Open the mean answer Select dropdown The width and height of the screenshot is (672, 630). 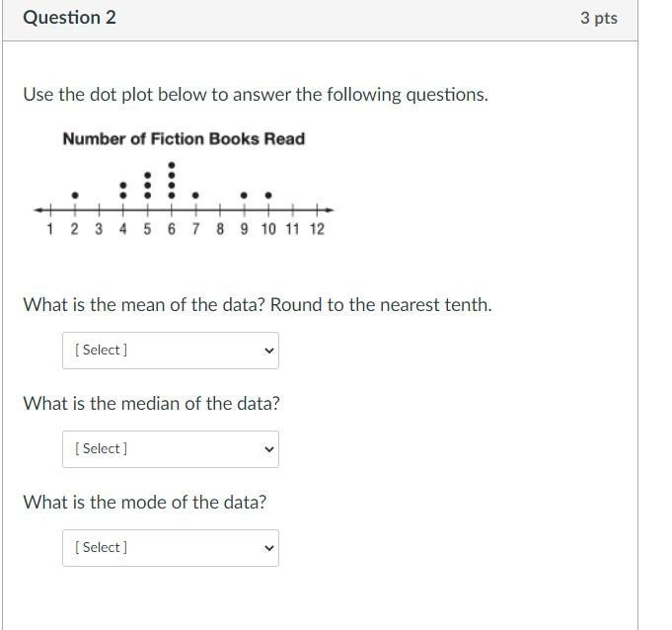click(171, 351)
